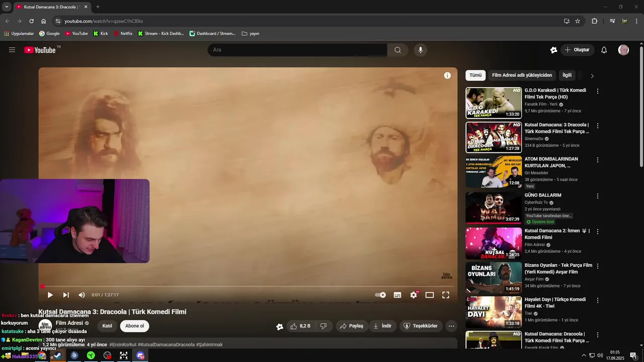Open options menu for G.D.O Karakedi video

point(598,92)
